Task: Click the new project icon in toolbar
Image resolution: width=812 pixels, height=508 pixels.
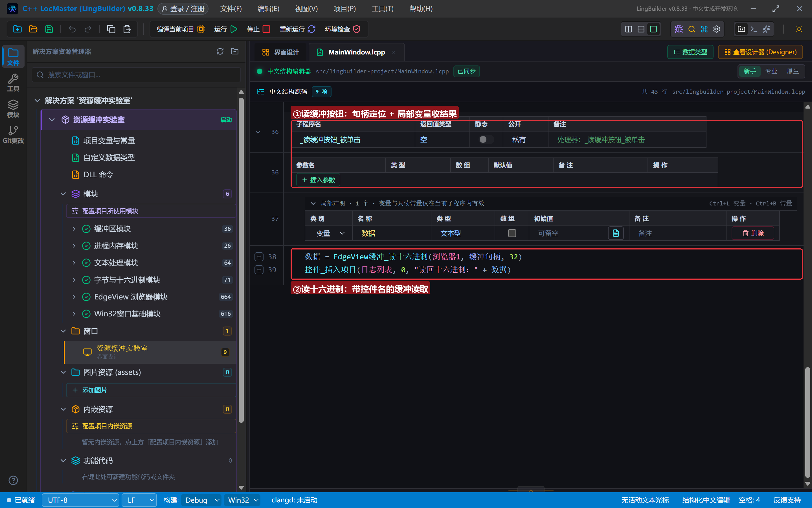Action: (17, 29)
